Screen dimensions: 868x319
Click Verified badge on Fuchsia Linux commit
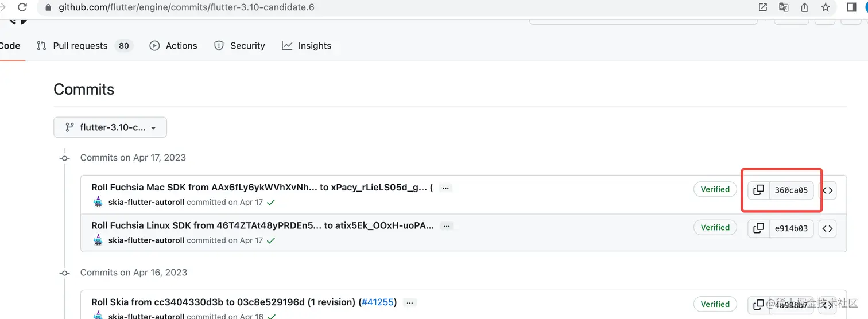click(715, 228)
